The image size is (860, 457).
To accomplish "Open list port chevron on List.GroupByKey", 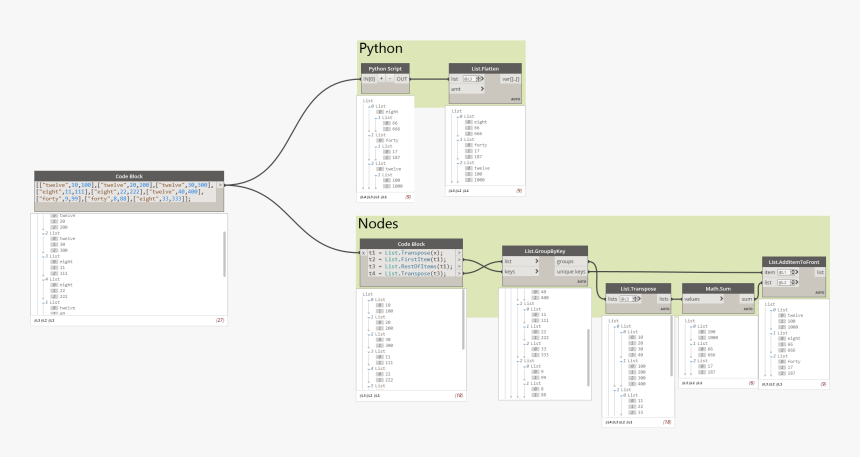I will coord(536,261).
